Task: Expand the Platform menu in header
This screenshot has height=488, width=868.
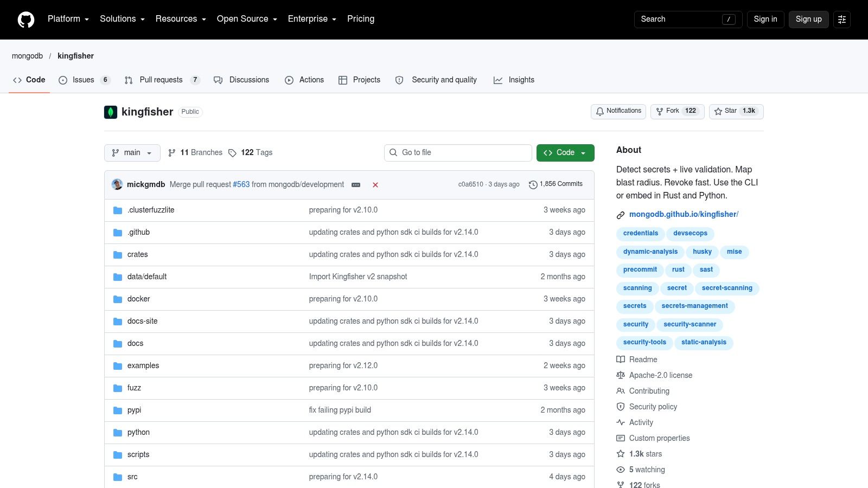Action: point(68,19)
